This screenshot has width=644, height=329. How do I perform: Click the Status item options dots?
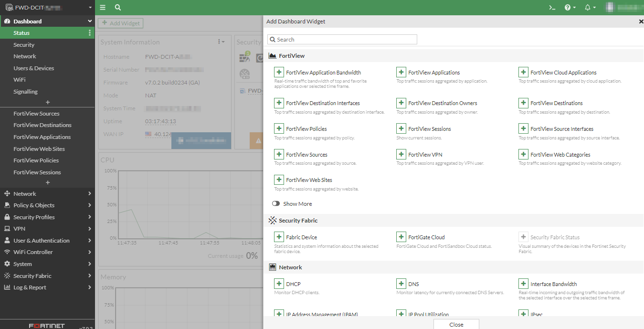(90, 33)
